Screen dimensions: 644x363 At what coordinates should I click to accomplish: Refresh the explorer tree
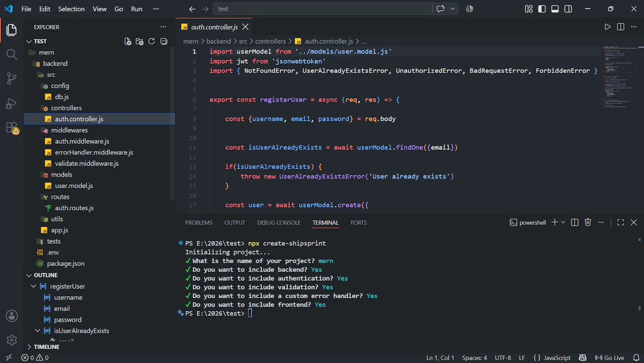coord(151,41)
